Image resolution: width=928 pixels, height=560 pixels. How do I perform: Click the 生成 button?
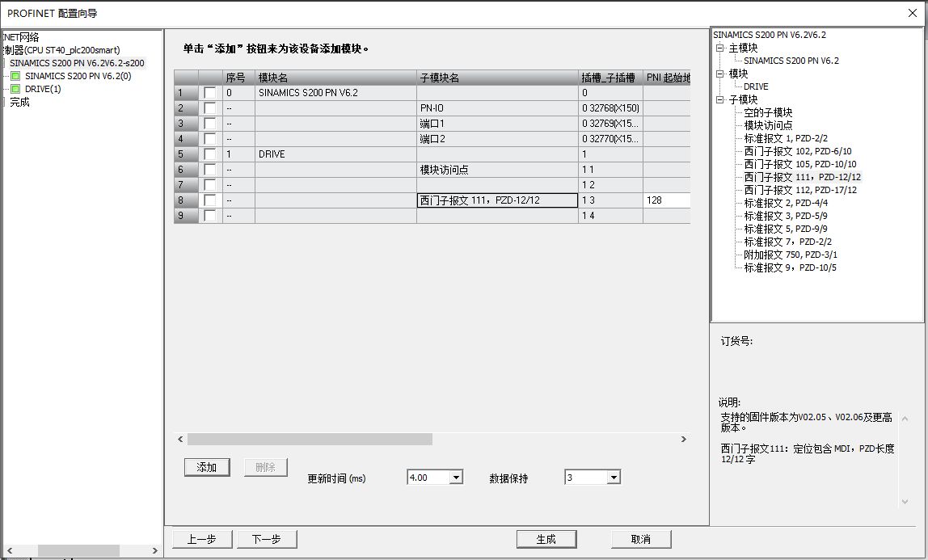[x=546, y=539]
